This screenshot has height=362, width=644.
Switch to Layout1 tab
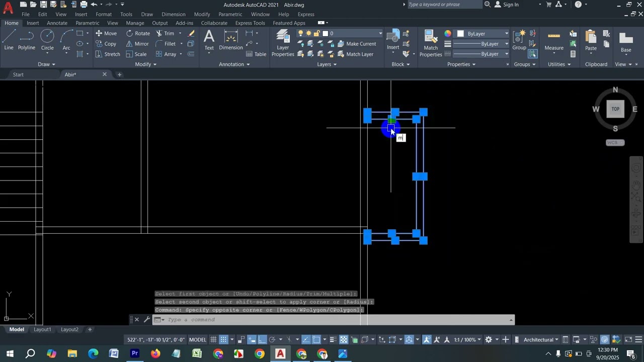pos(42,330)
